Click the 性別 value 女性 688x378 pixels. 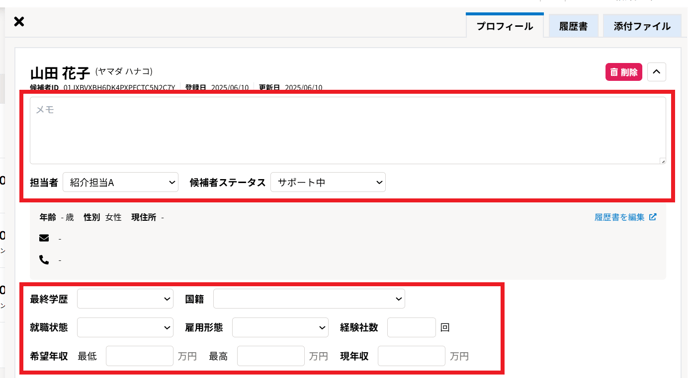coord(113,217)
